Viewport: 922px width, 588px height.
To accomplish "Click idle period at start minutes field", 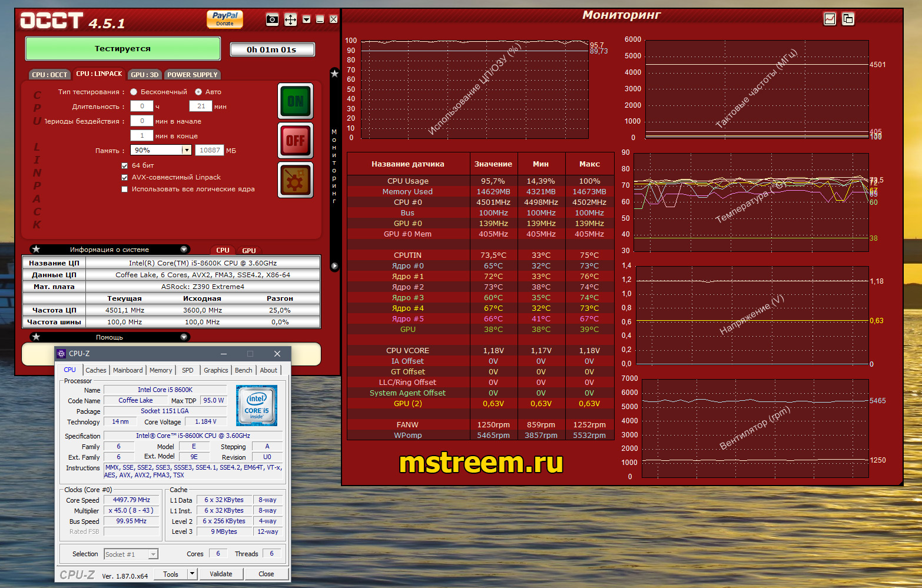I will (142, 121).
